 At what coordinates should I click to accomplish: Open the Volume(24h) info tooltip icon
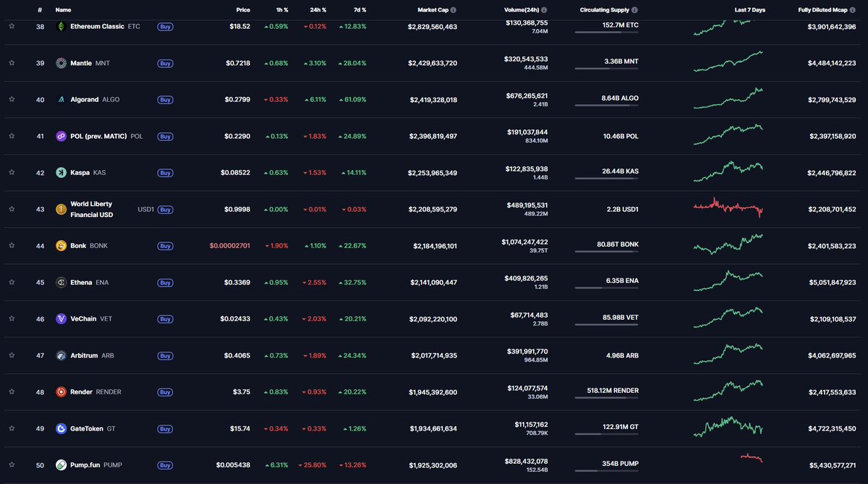pos(544,10)
